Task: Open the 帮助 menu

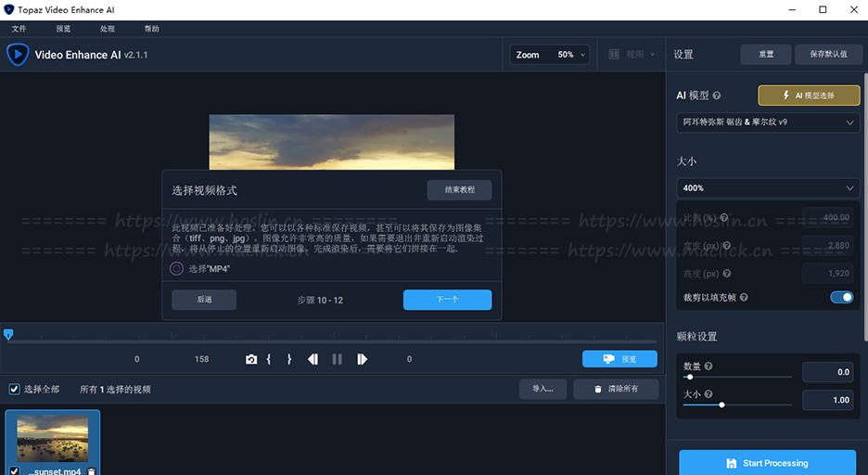Action: (x=152, y=29)
